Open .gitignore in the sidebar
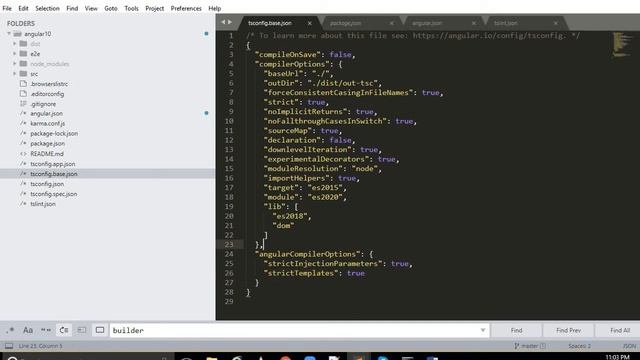Screen dimensions: 640x360 click(43, 104)
